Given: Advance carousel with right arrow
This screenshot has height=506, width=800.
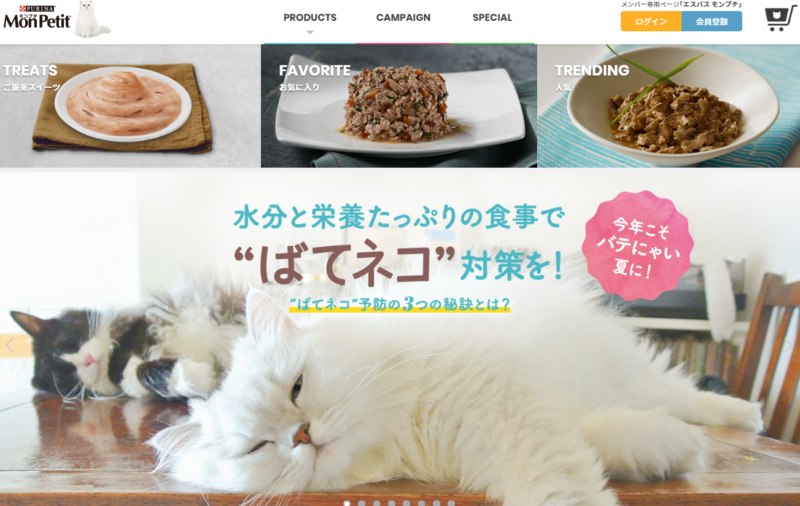Looking at the screenshot, I should tap(788, 345).
